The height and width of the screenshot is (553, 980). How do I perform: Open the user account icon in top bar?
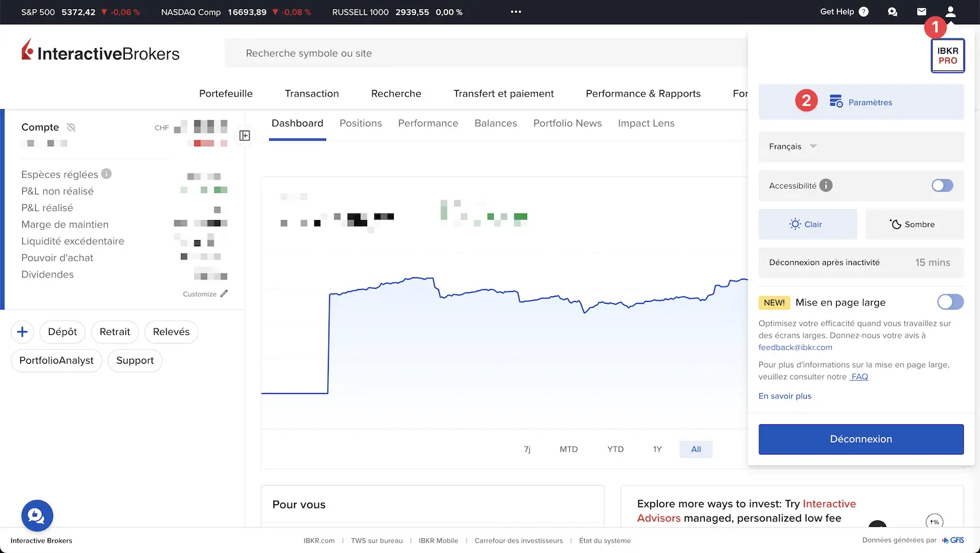tap(951, 12)
